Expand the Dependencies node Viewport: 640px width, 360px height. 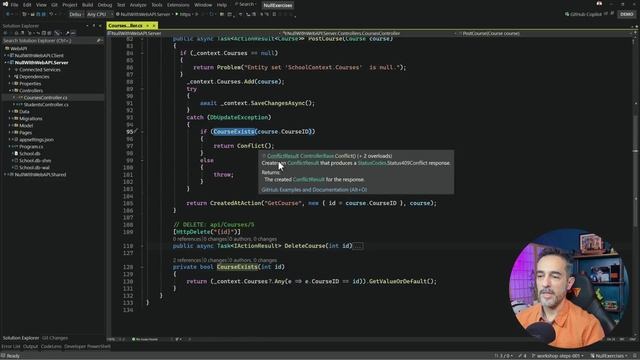(10, 77)
